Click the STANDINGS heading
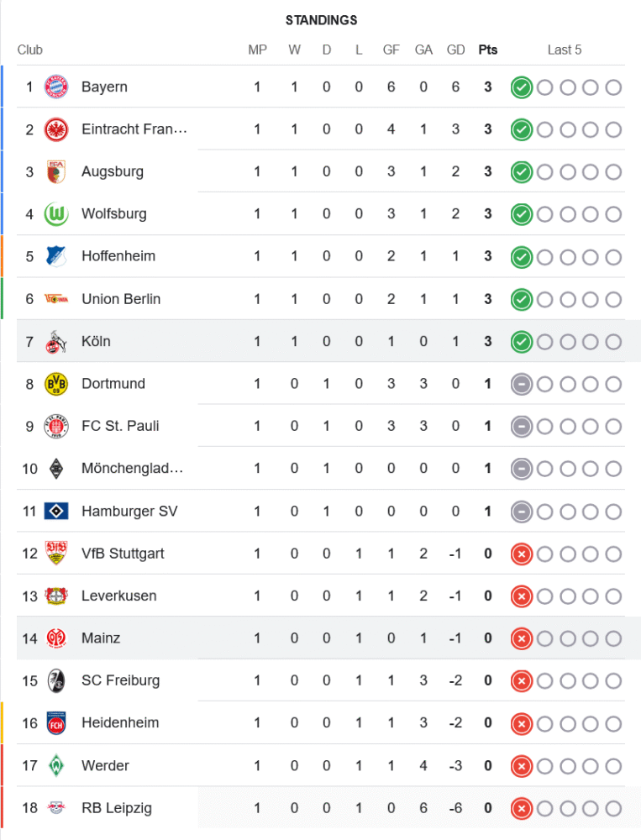Screen dimensions: 641x840 click(x=321, y=20)
